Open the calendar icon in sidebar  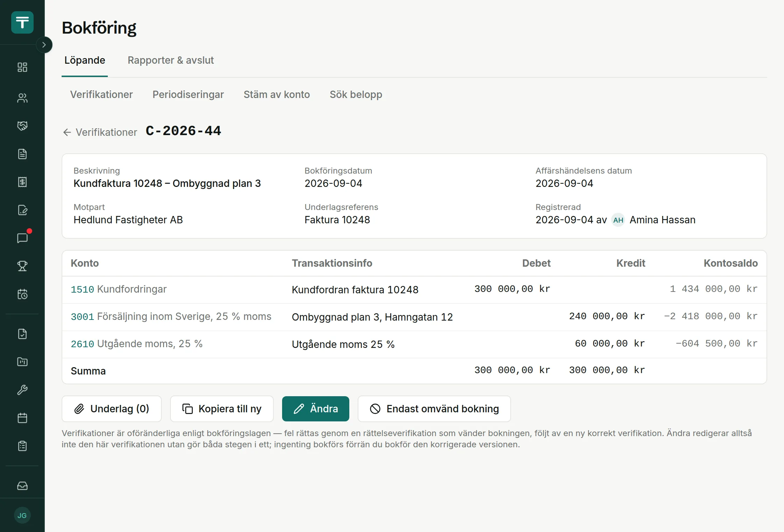pos(22,418)
